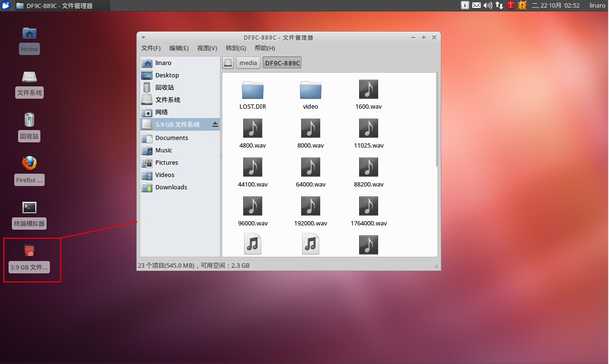Select the 1600.wav audio file

point(368,90)
